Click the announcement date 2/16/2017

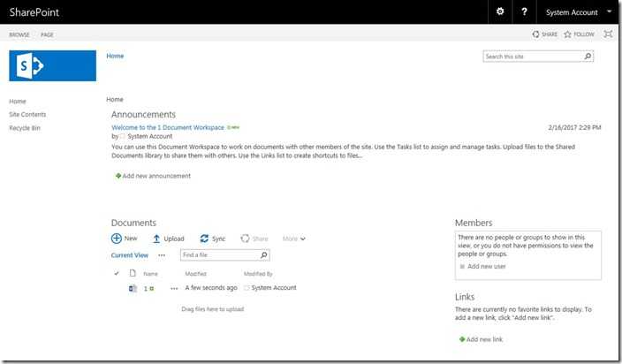tap(574, 128)
